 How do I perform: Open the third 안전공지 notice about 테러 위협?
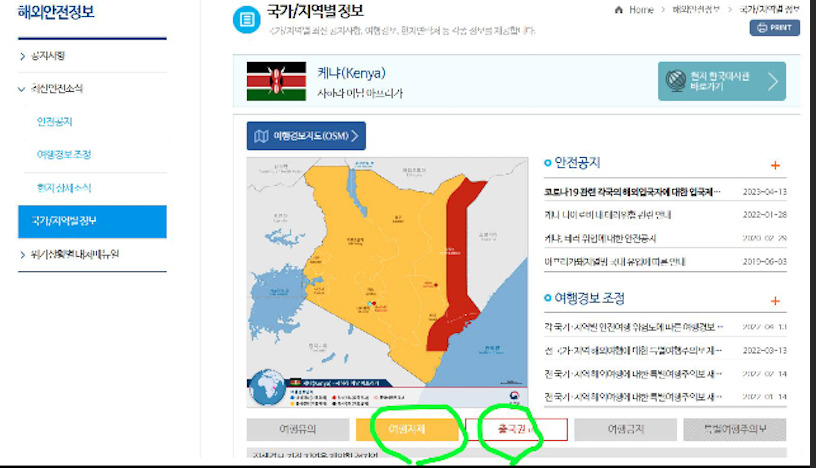[600, 238]
